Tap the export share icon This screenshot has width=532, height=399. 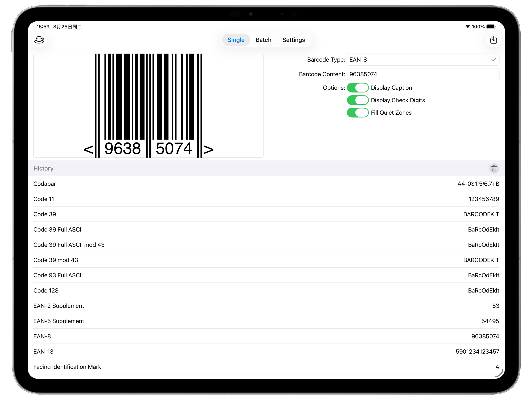(494, 40)
